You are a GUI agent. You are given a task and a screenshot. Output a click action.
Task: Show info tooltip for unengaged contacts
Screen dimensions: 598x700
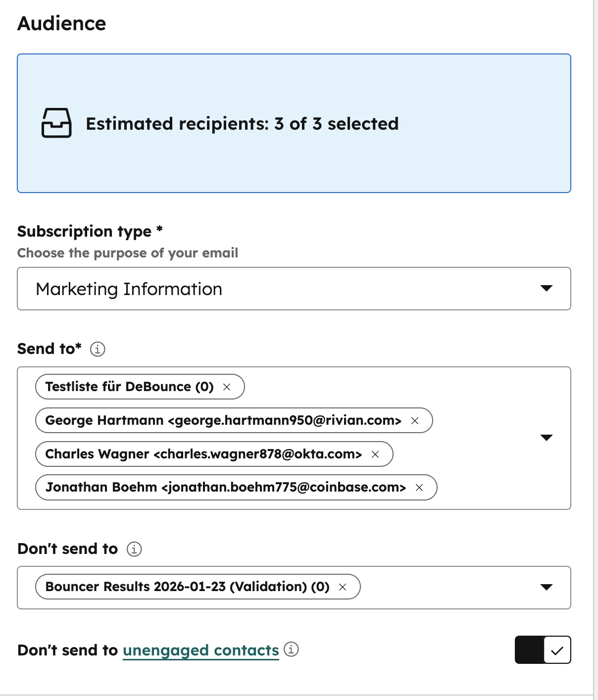(x=291, y=649)
